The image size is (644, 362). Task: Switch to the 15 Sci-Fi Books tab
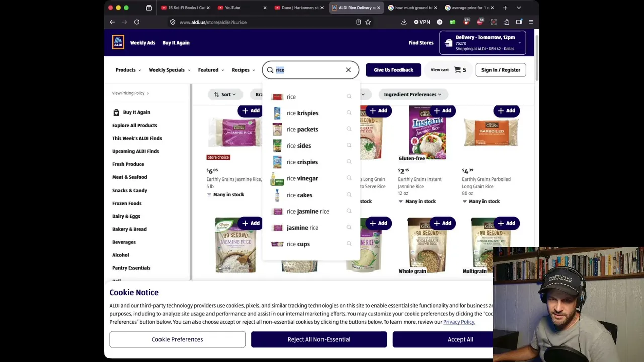186,8
